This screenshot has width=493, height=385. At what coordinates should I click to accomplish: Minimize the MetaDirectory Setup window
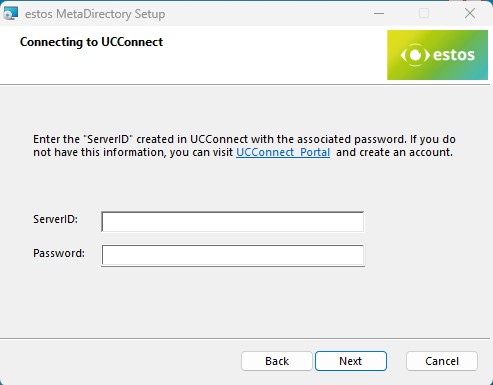coord(379,14)
